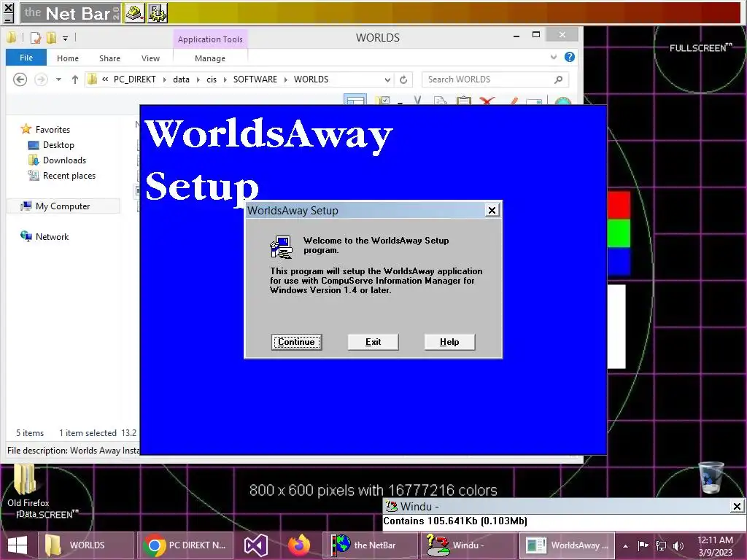The image size is (747, 560).
Task: Open Downloads in navigation pane
Action: tap(64, 160)
